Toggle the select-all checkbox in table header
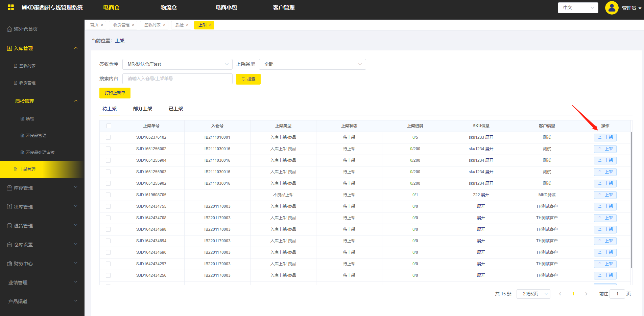 [109, 126]
